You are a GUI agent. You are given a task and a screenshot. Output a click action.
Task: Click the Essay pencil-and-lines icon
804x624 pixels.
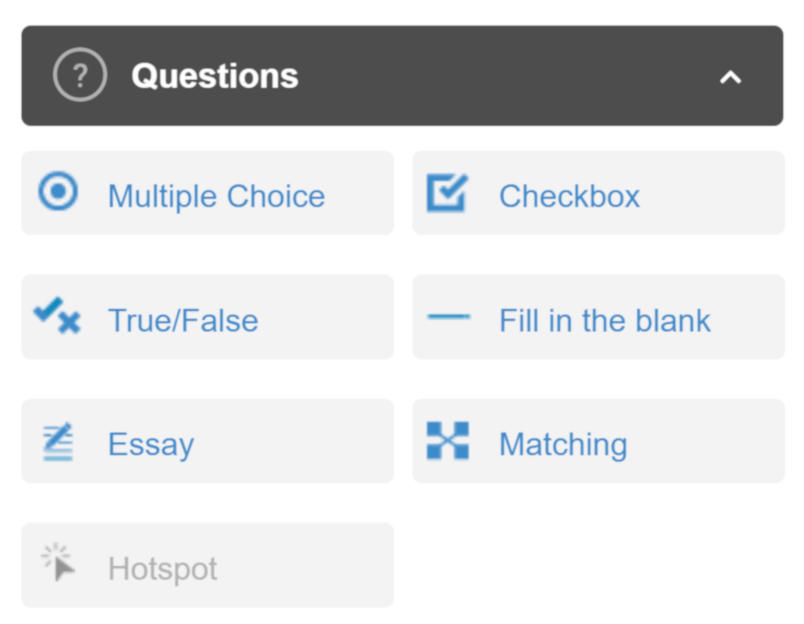[x=58, y=442]
